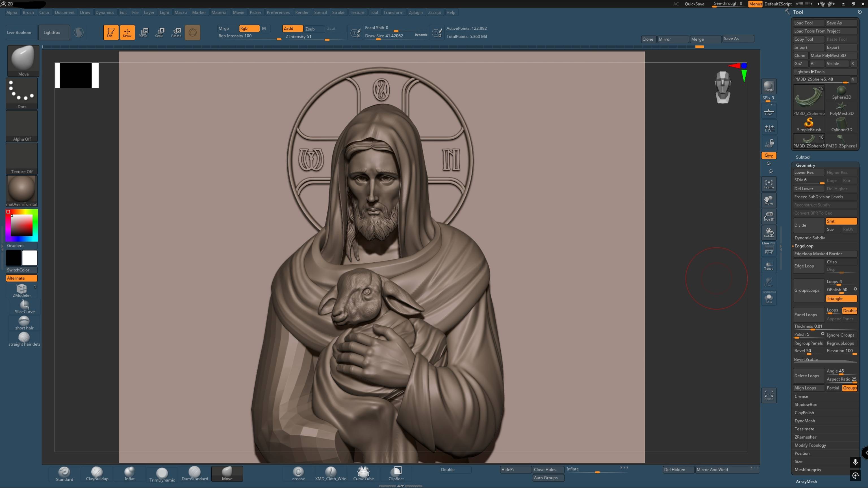Click the BPR render icon
The height and width of the screenshot is (488, 868).
tap(769, 86)
